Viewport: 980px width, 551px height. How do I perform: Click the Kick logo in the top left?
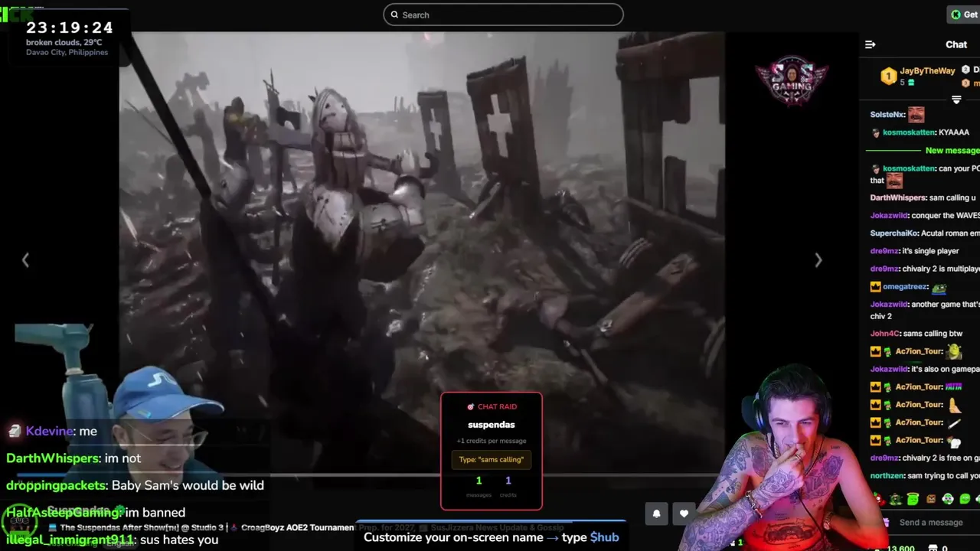pos(17,14)
